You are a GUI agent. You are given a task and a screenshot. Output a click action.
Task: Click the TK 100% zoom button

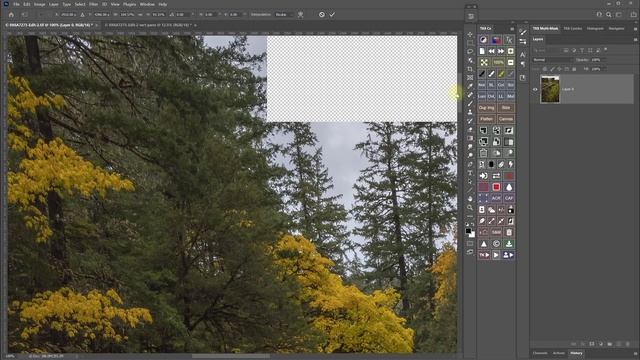click(498, 62)
